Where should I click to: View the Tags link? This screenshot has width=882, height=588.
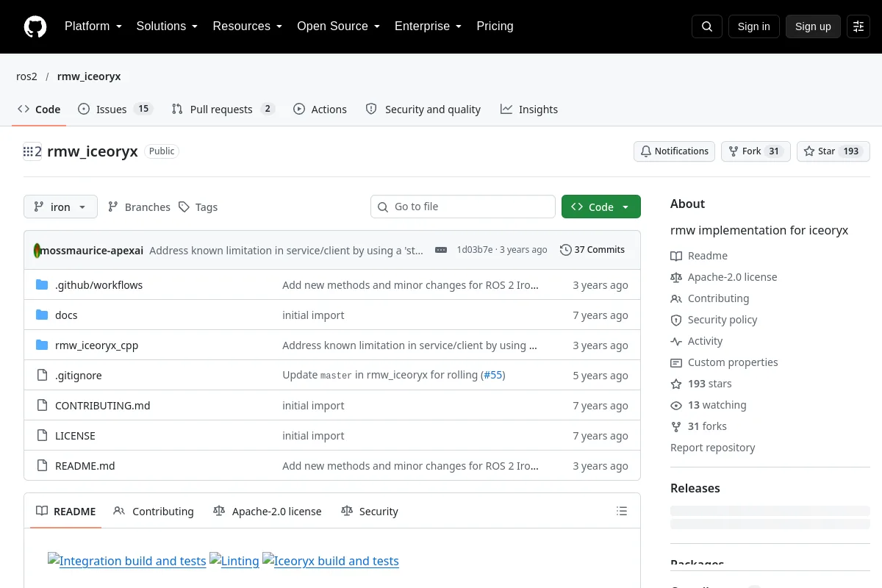point(198,207)
